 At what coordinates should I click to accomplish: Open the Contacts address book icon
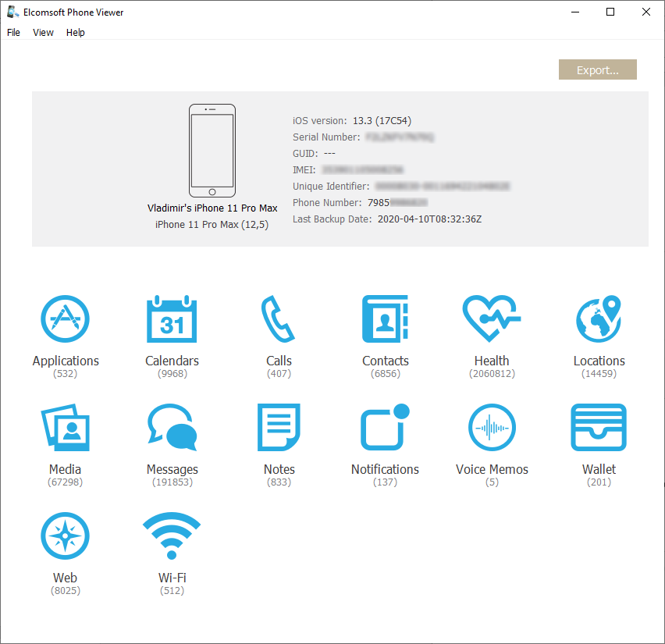tap(385, 319)
